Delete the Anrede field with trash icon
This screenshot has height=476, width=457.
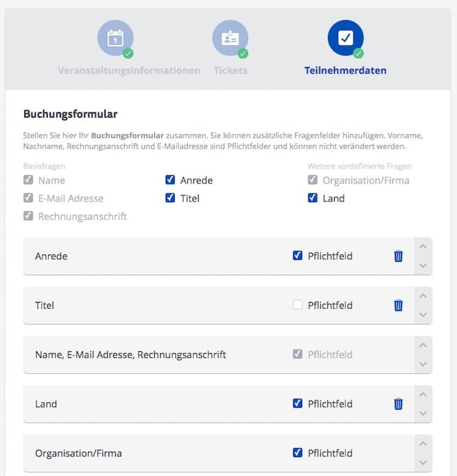point(399,256)
